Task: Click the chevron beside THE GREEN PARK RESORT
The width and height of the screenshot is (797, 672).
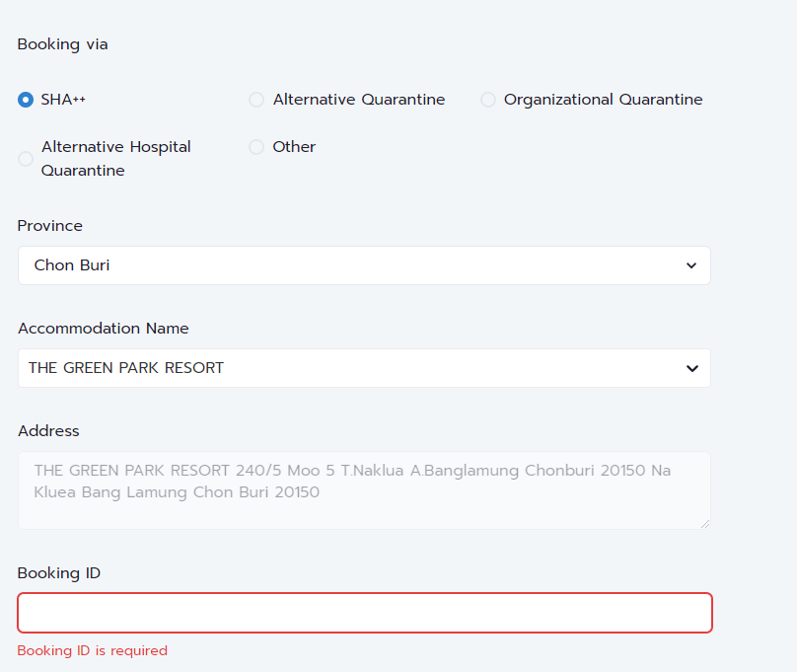Action: [x=691, y=368]
